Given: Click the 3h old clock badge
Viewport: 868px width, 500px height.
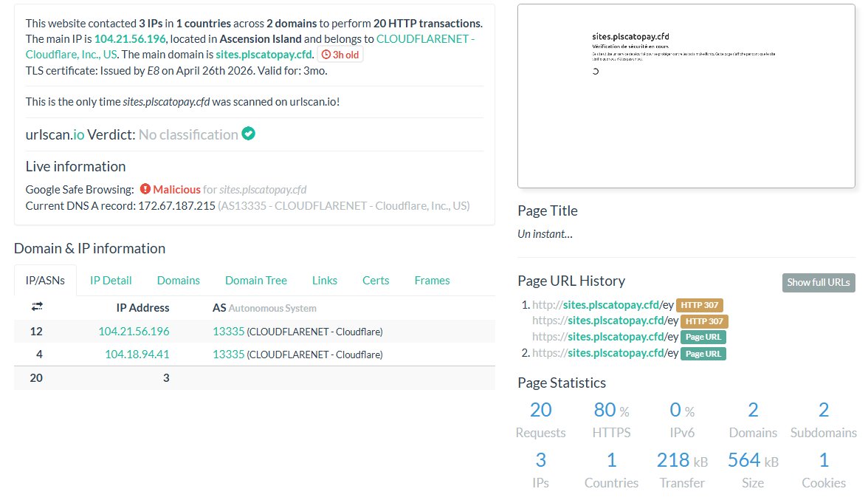Looking at the screenshot, I should (x=340, y=54).
